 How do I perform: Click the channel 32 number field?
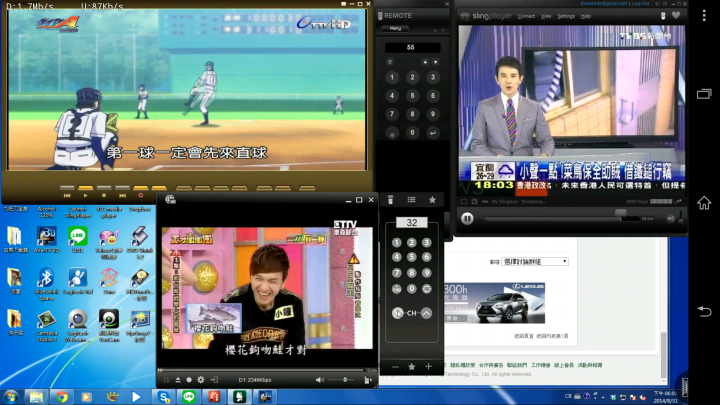tap(411, 223)
